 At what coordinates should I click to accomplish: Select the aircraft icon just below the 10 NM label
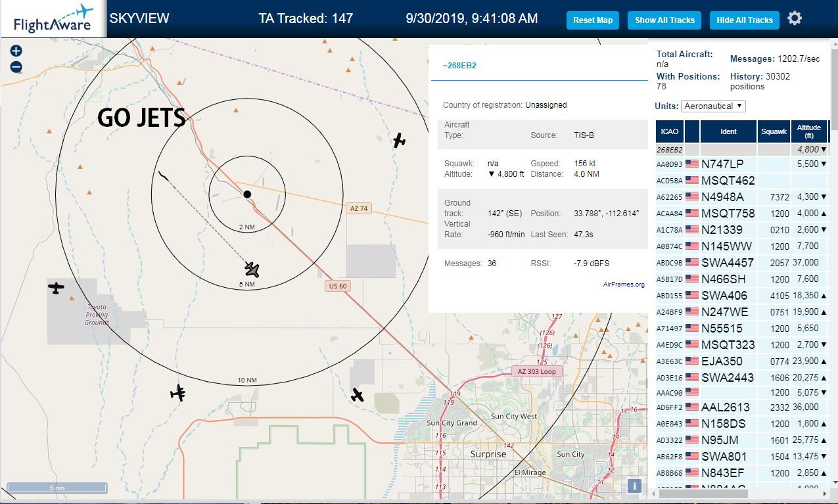click(x=178, y=393)
